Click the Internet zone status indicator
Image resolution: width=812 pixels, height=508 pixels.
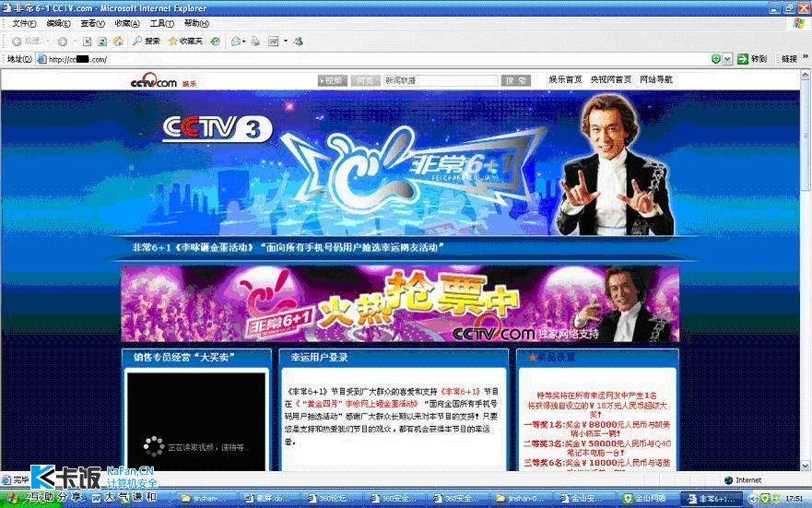click(x=743, y=480)
